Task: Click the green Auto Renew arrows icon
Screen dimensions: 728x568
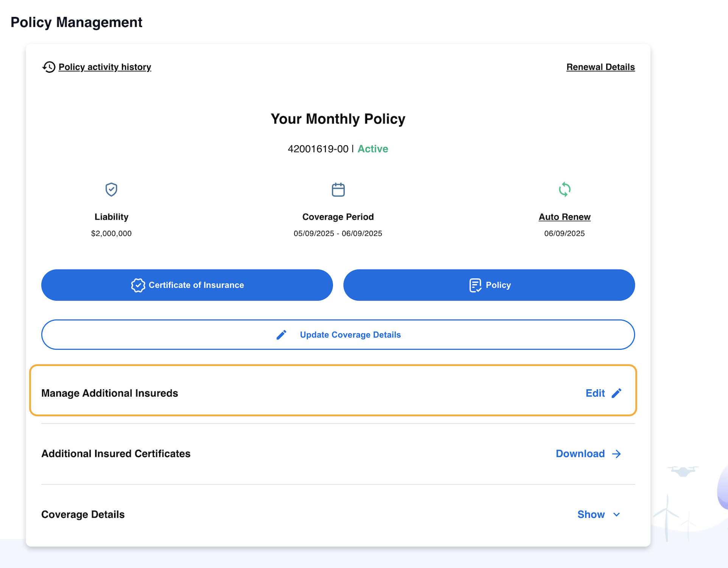Action: 565,189
